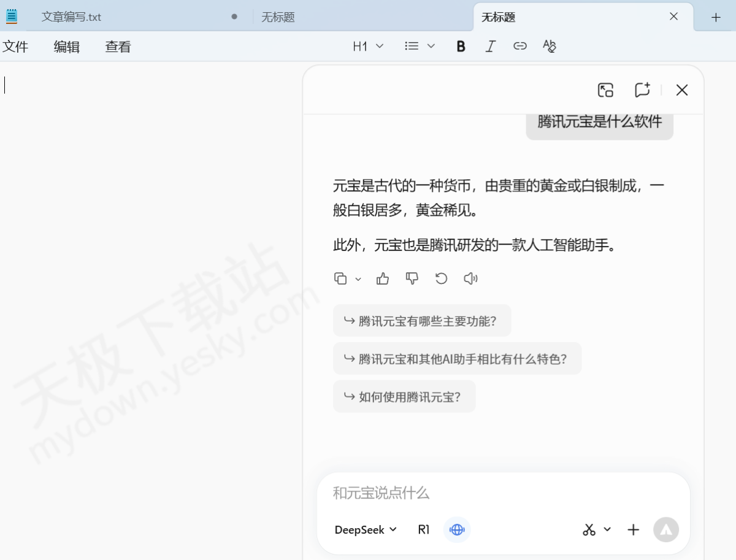Image resolution: width=736 pixels, height=560 pixels.
Task: Ask the suggested question 如何使用腾讯元宝?
Action: (x=404, y=396)
